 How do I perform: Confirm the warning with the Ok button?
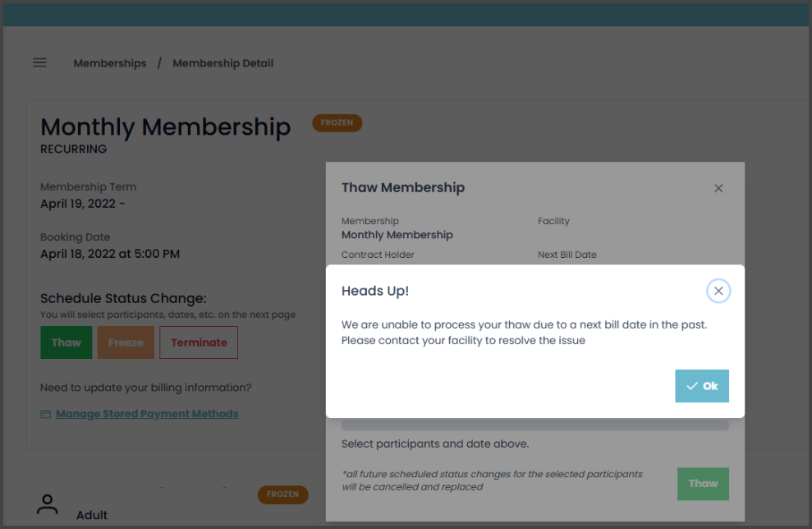point(702,386)
